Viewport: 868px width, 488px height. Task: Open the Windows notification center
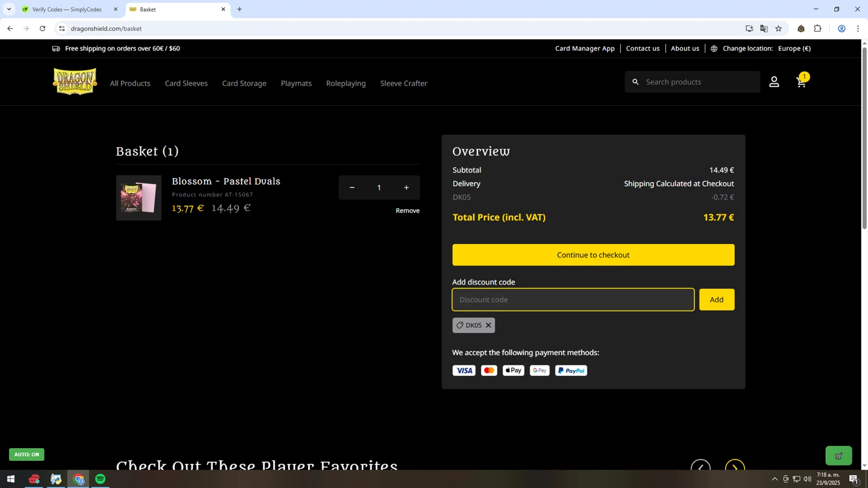tap(854, 479)
